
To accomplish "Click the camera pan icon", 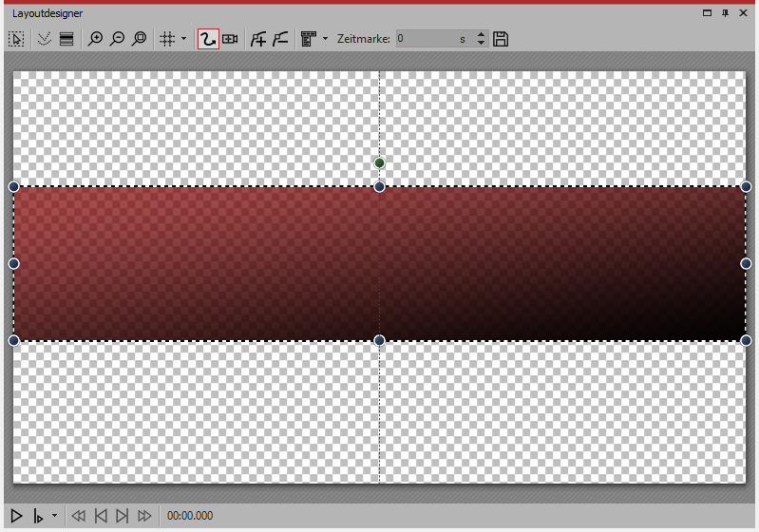I will (230, 39).
